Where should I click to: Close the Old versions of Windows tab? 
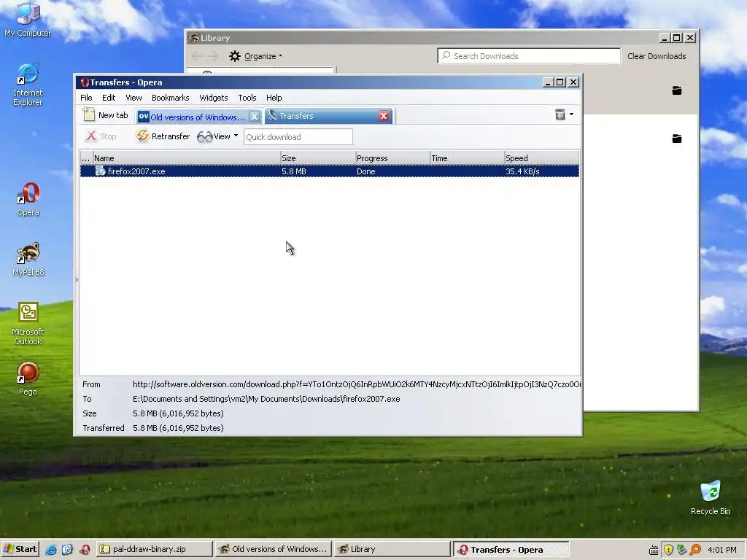pyautogui.click(x=255, y=116)
